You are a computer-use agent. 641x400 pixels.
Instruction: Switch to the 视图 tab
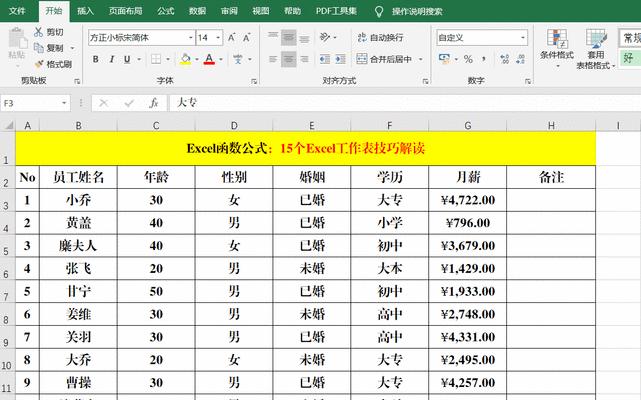[x=260, y=11]
